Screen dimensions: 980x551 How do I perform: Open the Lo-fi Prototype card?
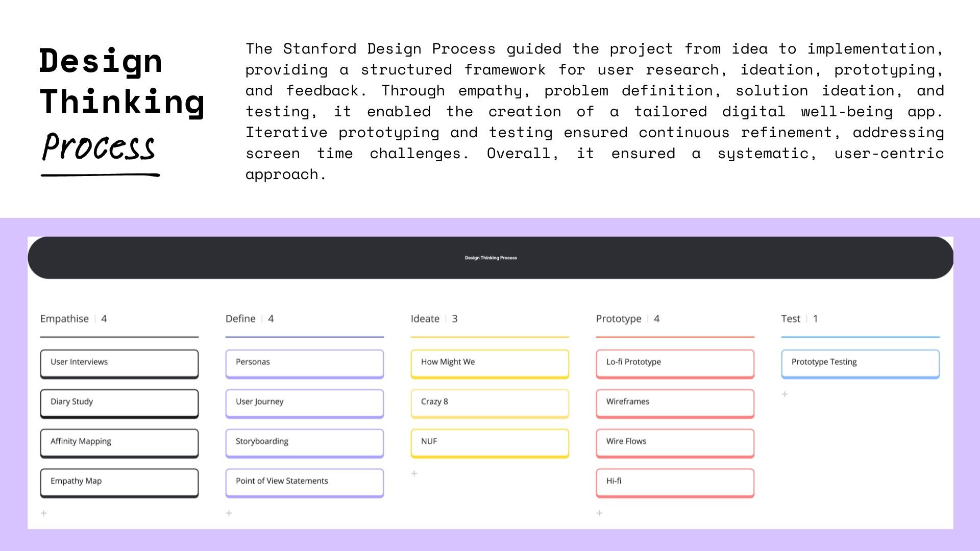point(675,363)
